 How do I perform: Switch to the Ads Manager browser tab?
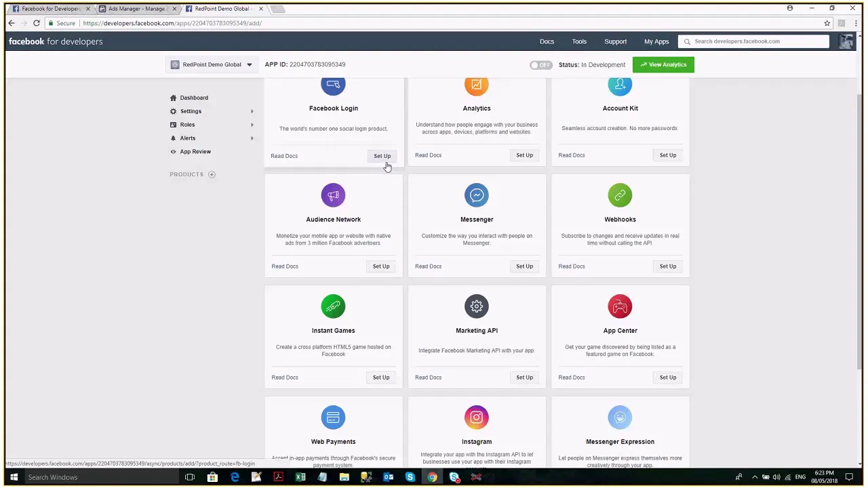tap(136, 9)
